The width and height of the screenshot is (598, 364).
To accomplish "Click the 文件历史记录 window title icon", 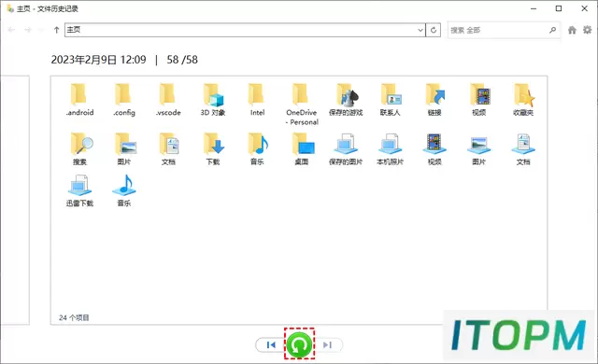I will 10,8.
